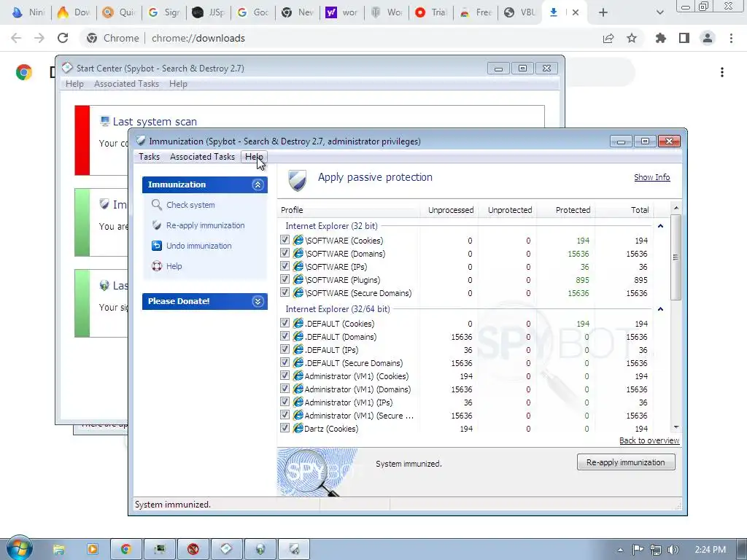Click the blue Undo immunization icon
Viewport: 747px width, 560px height.
[x=156, y=246]
